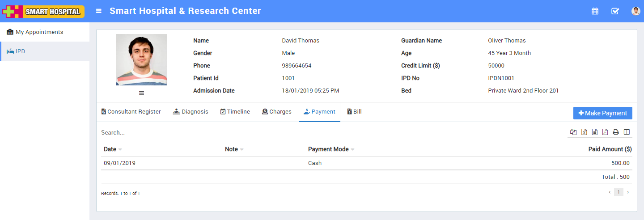The height and width of the screenshot is (220, 644).
Task: Export payment list as PDF
Action: pyautogui.click(x=605, y=132)
